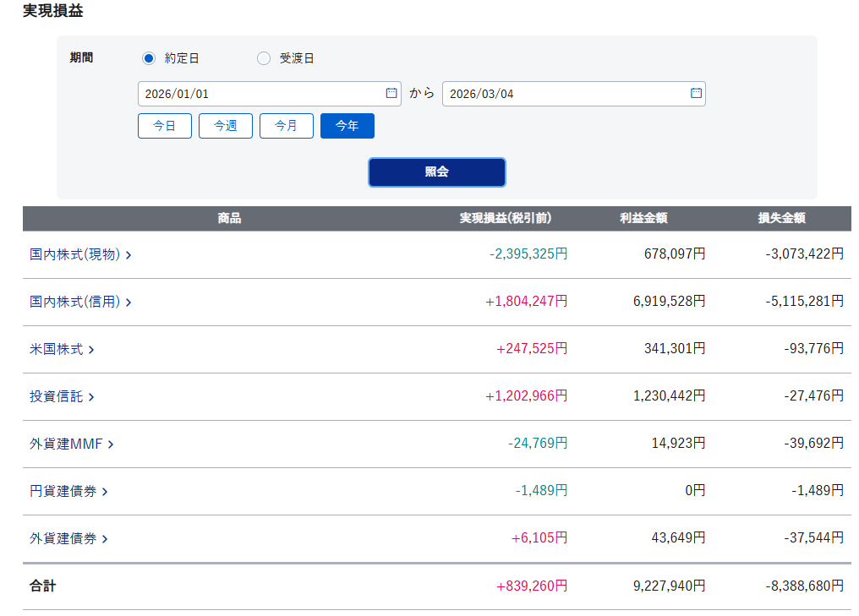Image resolution: width=859 pixels, height=616 pixels.
Task: Edit the end date field 2026/03/04
Action: click(562, 94)
